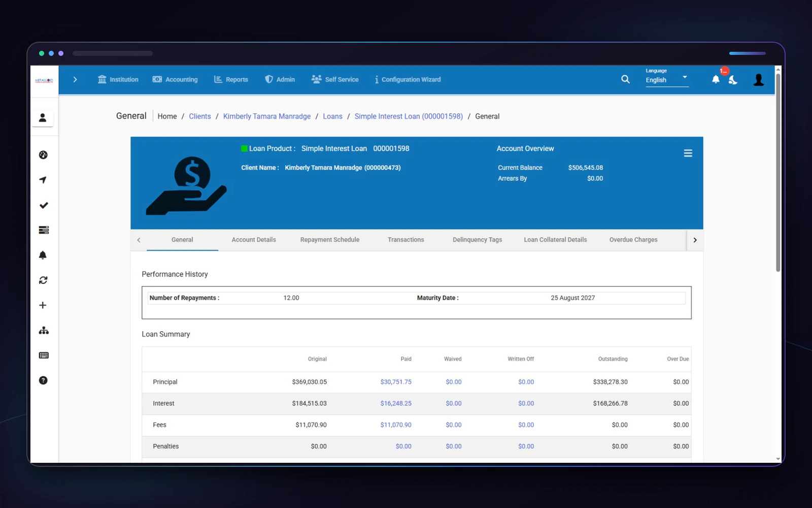Show previous tabs with left chevron

click(x=139, y=240)
